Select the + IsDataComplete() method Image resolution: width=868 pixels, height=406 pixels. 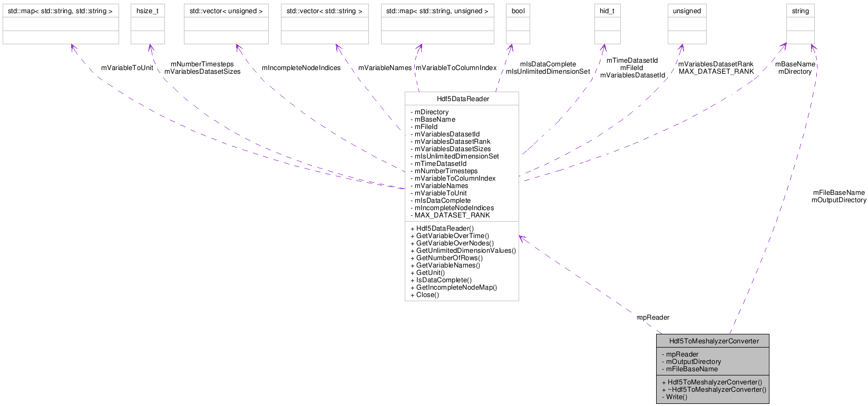[441, 280]
